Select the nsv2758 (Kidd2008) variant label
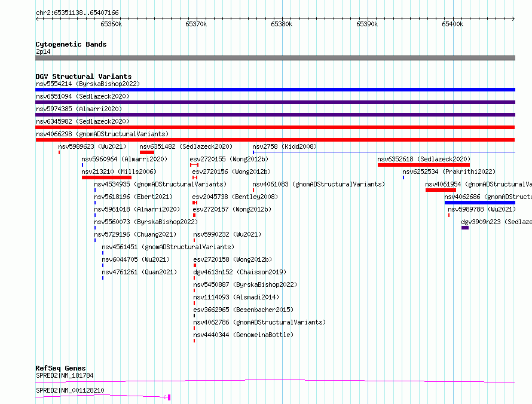Image resolution: width=532 pixels, height=404 pixels. pyautogui.click(x=285, y=146)
